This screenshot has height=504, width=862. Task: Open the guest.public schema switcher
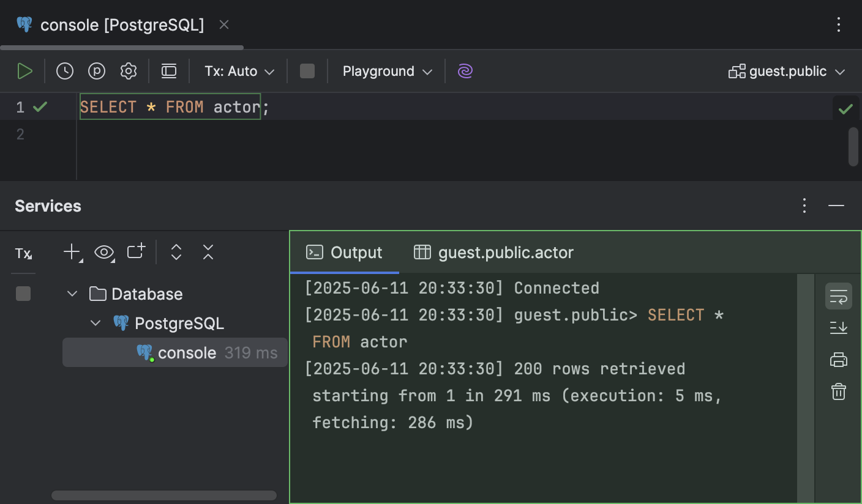tap(787, 71)
